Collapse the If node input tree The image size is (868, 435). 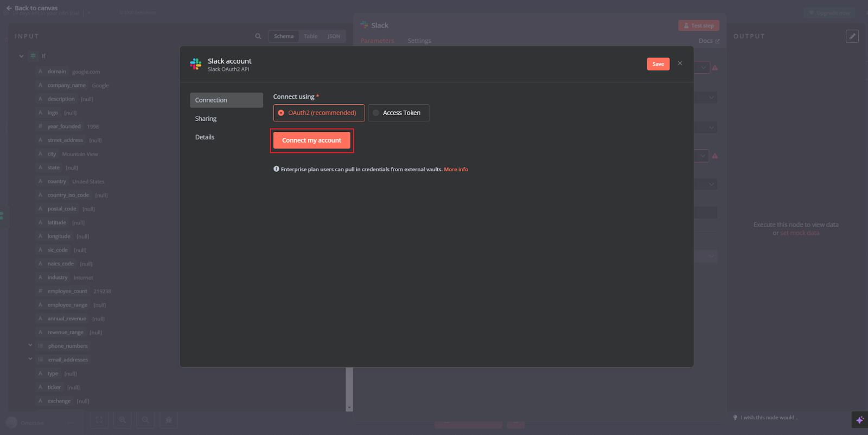[x=21, y=56]
